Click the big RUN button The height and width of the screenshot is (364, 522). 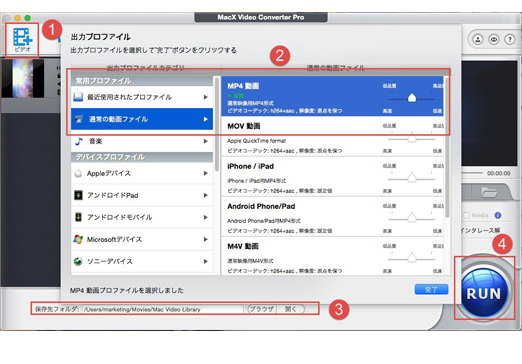coord(484,293)
